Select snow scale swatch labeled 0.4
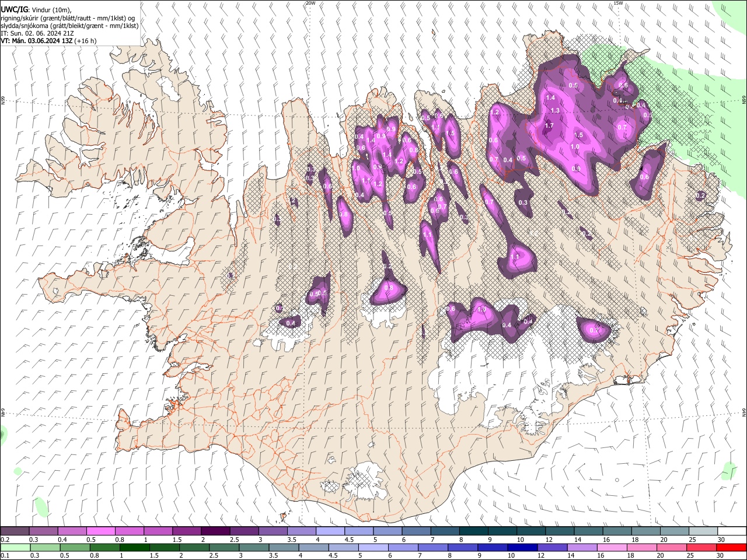 72,531
